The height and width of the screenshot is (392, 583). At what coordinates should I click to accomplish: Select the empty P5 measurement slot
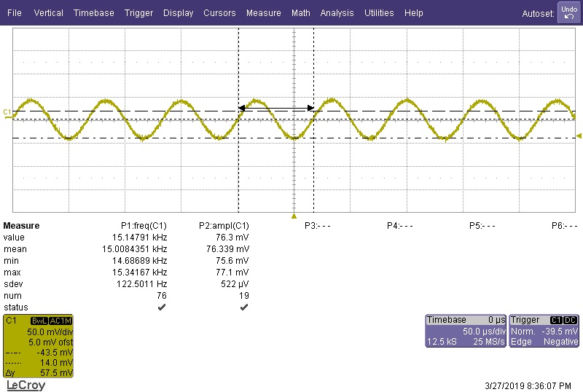pyautogui.click(x=482, y=226)
